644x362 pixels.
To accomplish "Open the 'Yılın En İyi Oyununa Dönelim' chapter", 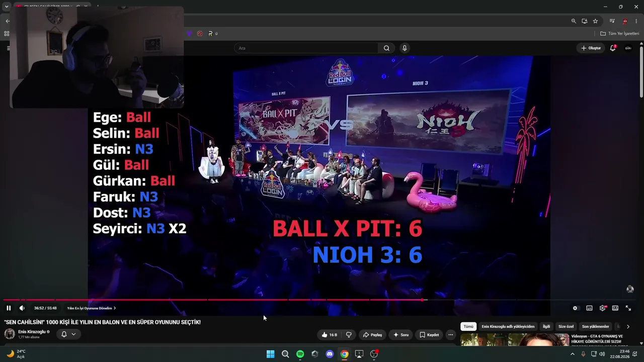I will point(92,308).
